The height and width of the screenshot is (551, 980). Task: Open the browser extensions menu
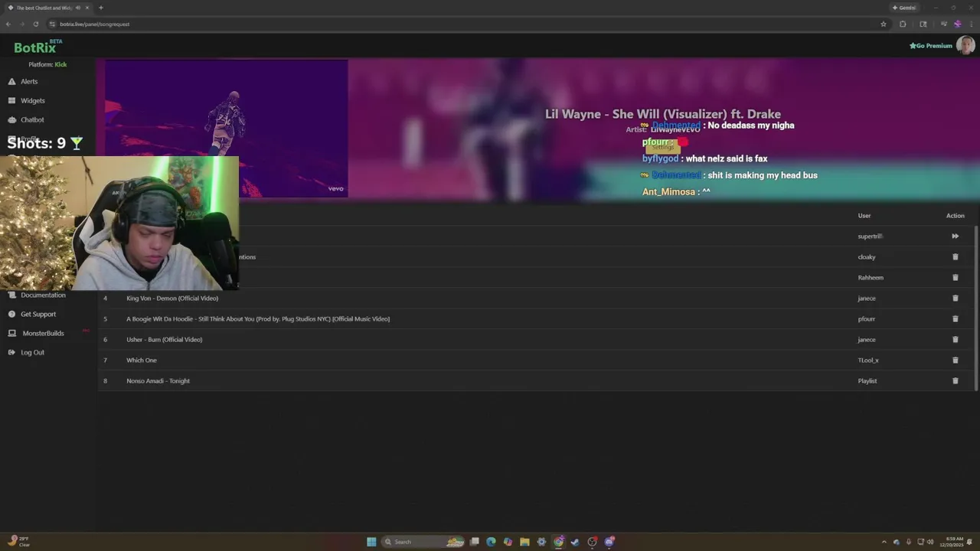(903, 24)
